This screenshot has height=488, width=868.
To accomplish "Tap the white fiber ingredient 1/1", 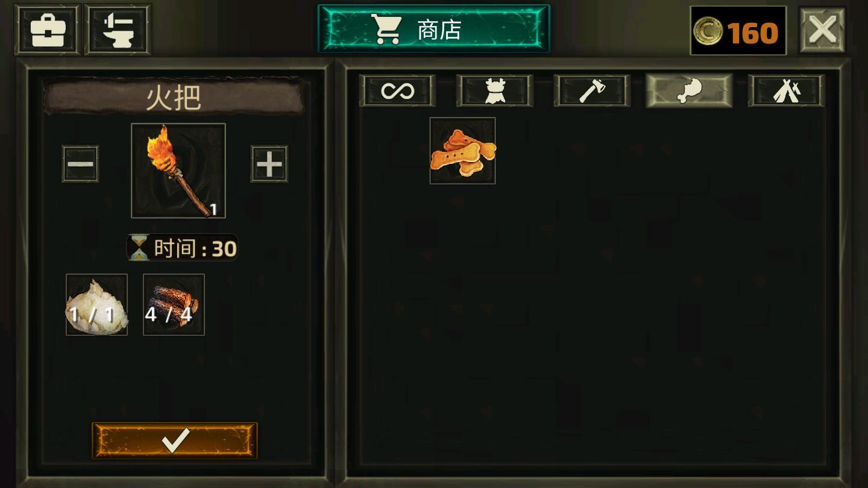I will pyautogui.click(x=96, y=304).
